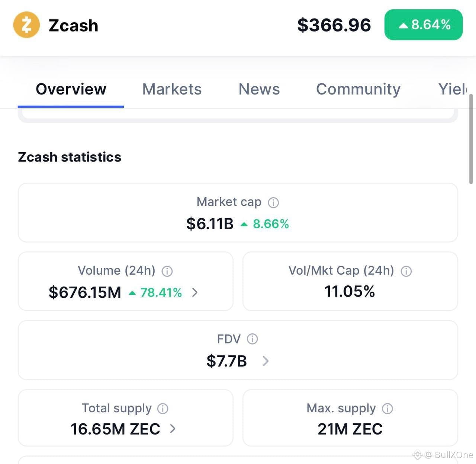The height and width of the screenshot is (464, 476).
Task: Click the green 8.64% price change badge
Action: click(x=424, y=25)
